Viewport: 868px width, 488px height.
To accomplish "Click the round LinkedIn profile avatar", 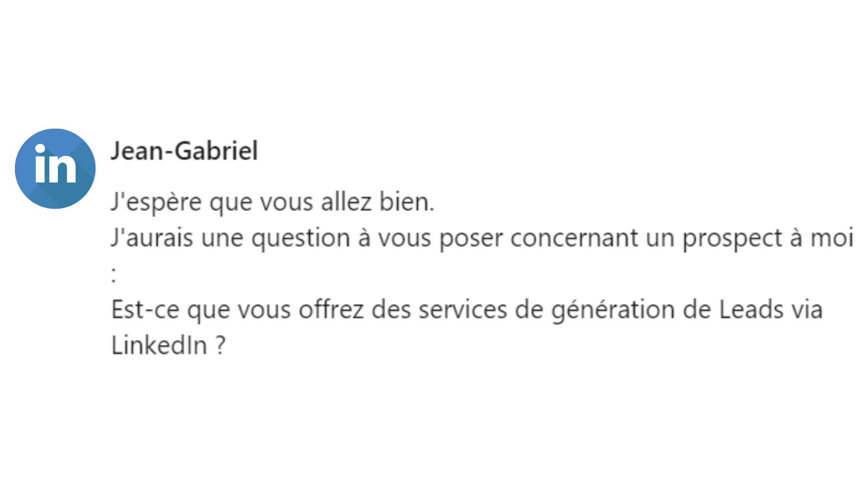I will (55, 169).
